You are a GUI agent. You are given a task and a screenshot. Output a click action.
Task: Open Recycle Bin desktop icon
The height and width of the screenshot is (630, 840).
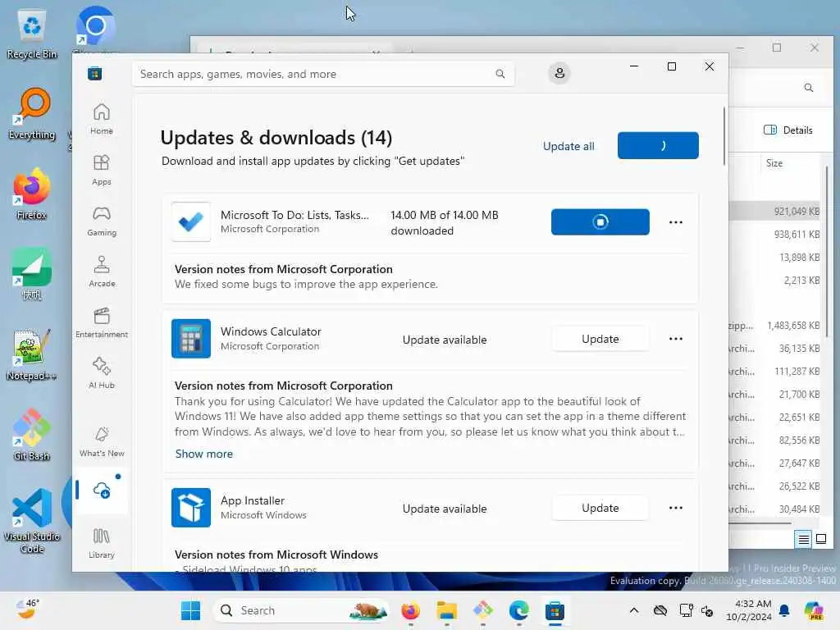point(32,34)
